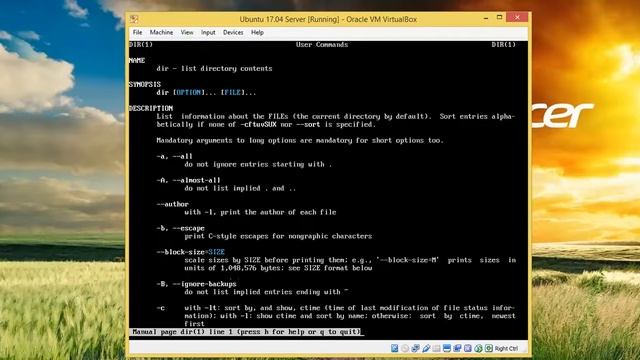Screen dimensions: 640x360
Task: Click the '--author' option line
Action: (173, 204)
